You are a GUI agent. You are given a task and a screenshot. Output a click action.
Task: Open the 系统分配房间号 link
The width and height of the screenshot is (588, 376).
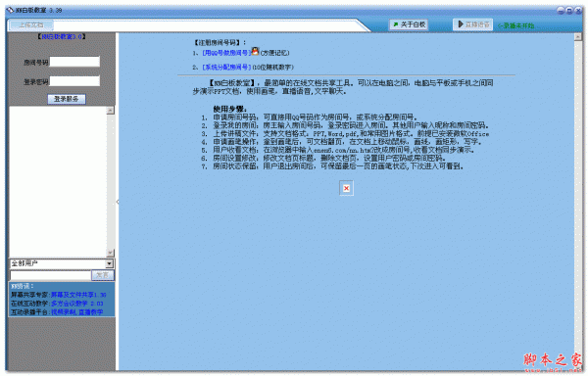pos(226,67)
